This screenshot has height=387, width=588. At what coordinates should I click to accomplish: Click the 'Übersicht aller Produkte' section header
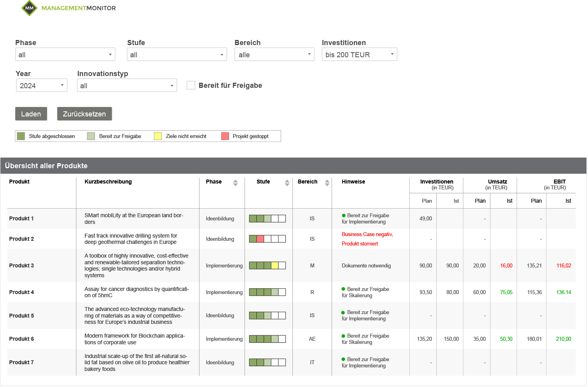293,165
